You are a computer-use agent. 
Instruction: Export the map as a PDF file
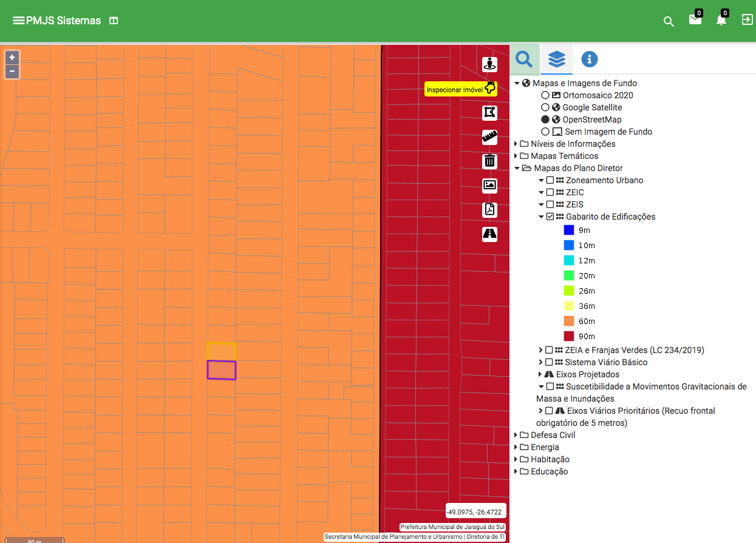(x=489, y=210)
